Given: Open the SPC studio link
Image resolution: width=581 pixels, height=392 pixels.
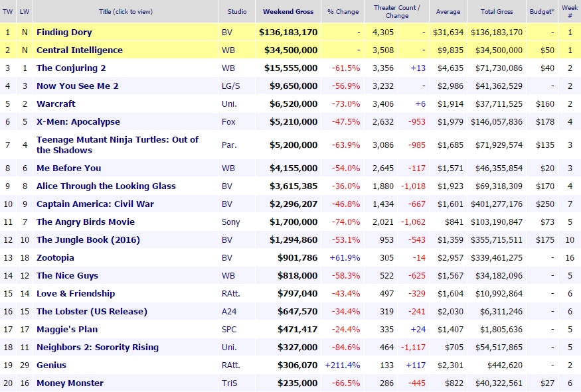Looking at the screenshot, I should tap(229, 330).
